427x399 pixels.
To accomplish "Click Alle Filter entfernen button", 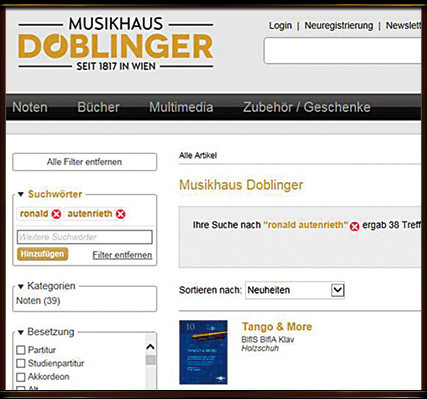I will click(x=85, y=162).
